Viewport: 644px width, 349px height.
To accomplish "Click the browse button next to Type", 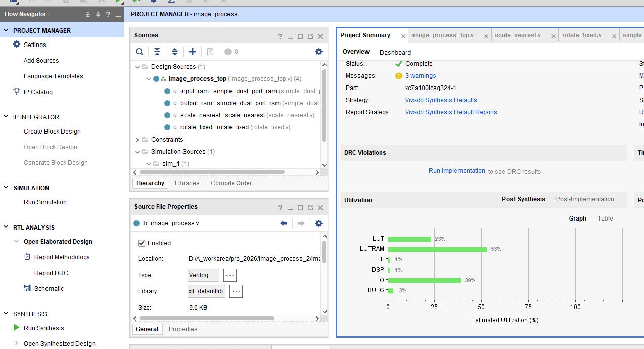I will point(230,275).
